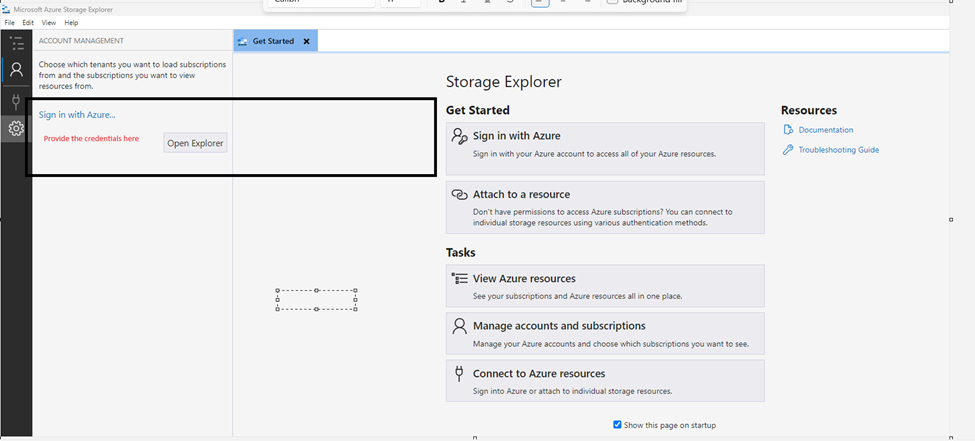Click the Troubleshooting Guide wrench icon
This screenshot has height=441, width=975.
point(788,150)
